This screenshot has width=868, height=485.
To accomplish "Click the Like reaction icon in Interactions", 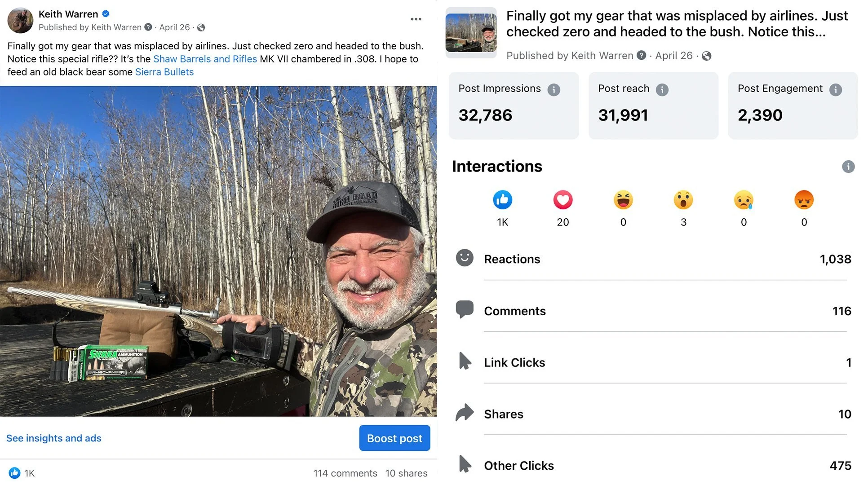I will pos(502,200).
